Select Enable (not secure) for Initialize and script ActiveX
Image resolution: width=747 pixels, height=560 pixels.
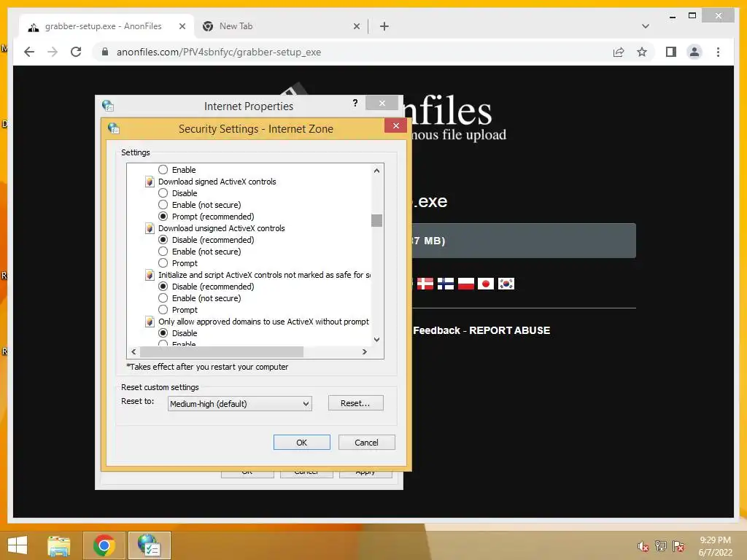[163, 298]
